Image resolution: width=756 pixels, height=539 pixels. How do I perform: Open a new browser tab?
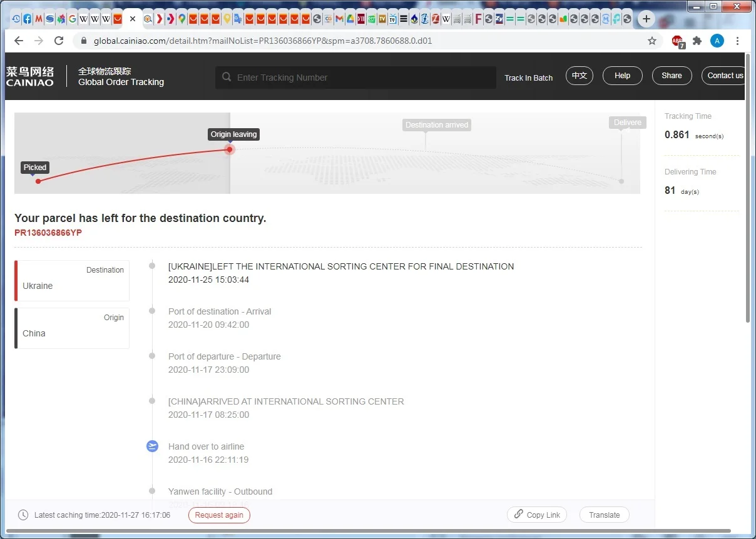(646, 19)
